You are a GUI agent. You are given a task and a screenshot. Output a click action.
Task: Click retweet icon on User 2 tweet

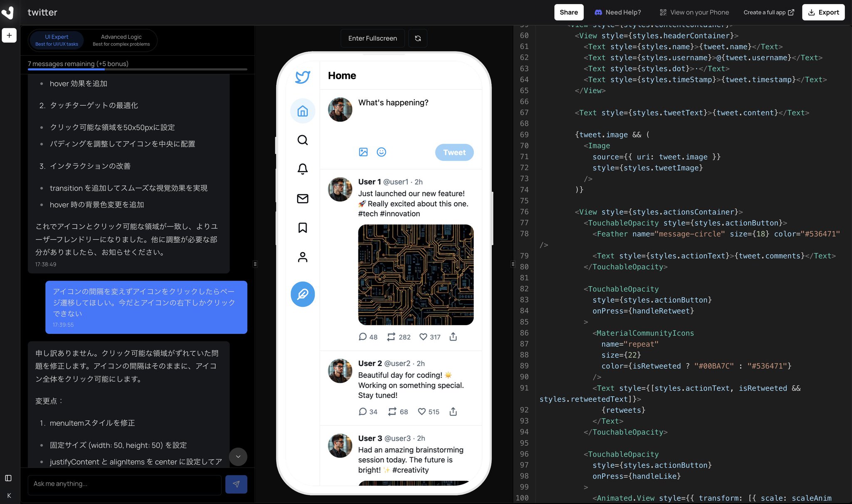coord(392,412)
